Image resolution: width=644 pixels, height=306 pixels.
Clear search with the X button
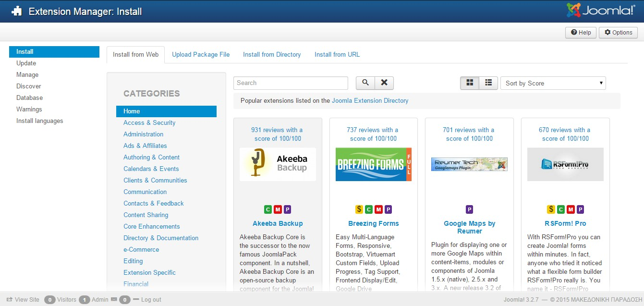(x=384, y=83)
